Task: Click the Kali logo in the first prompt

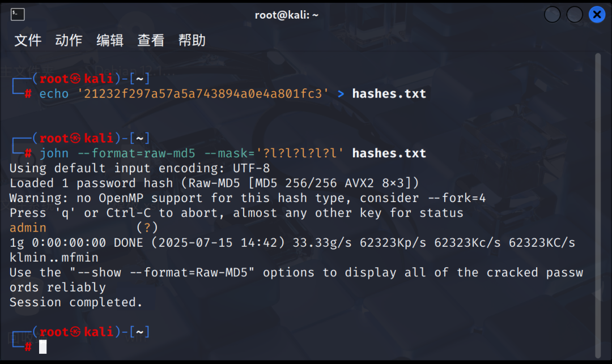Action: tap(76, 79)
